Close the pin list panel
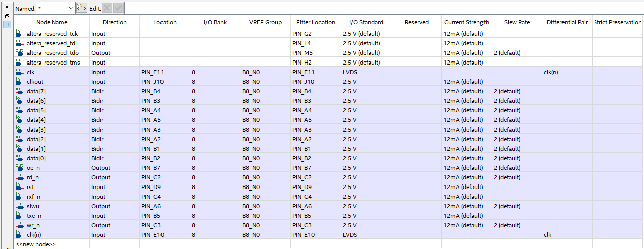 (7, 7)
